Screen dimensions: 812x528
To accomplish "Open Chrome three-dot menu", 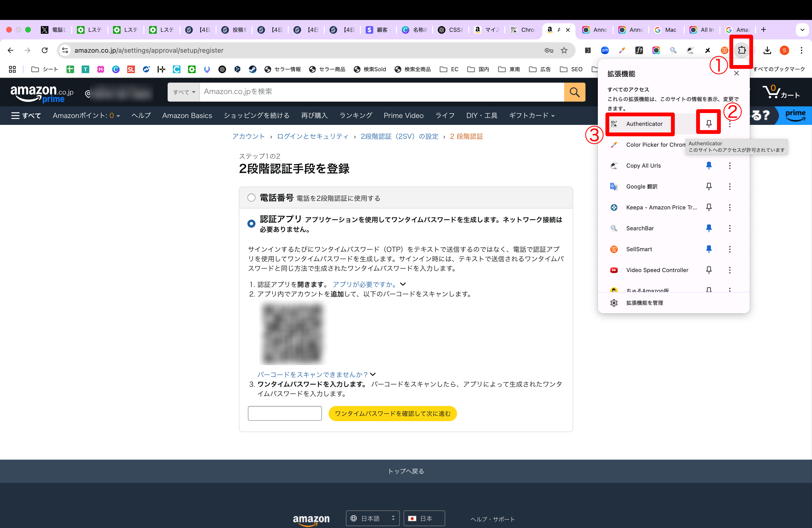I will pos(801,50).
